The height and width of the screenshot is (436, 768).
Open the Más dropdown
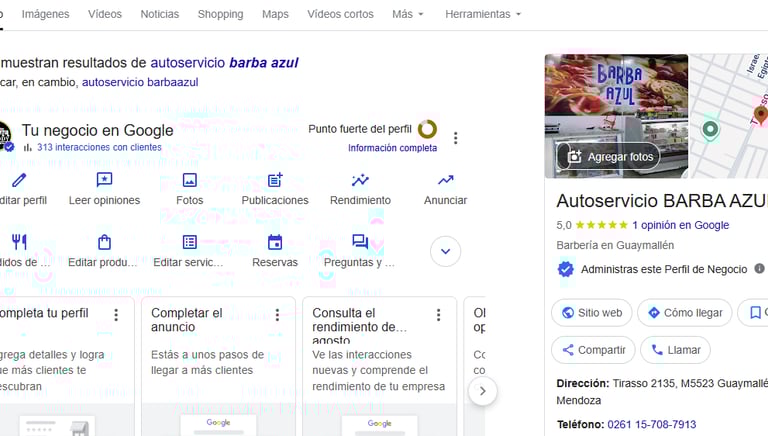[x=408, y=14]
